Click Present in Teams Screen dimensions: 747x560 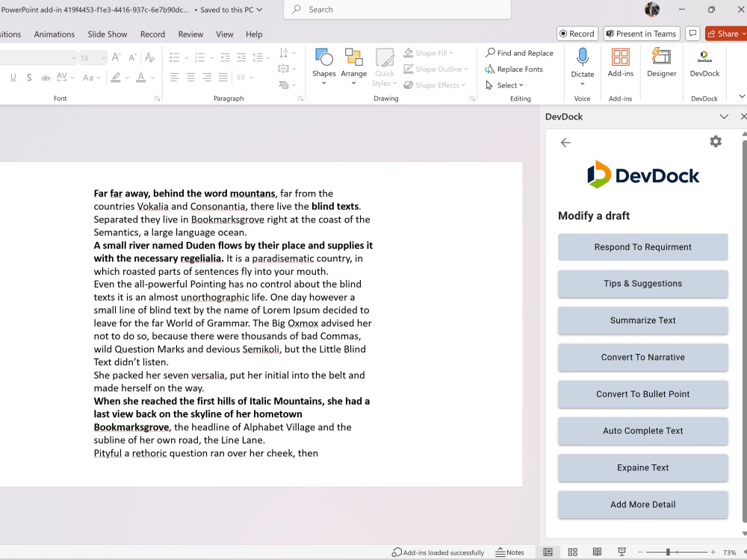pyautogui.click(x=641, y=34)
